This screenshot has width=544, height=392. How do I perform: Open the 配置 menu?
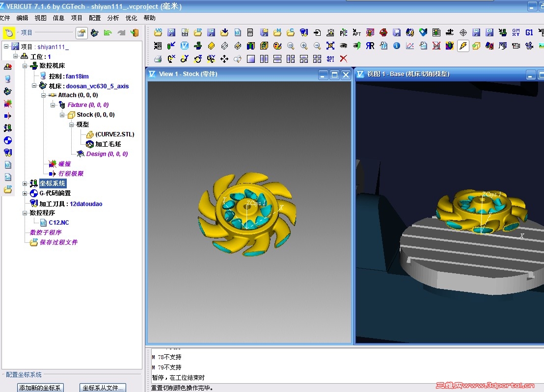[x=95, y=18]
